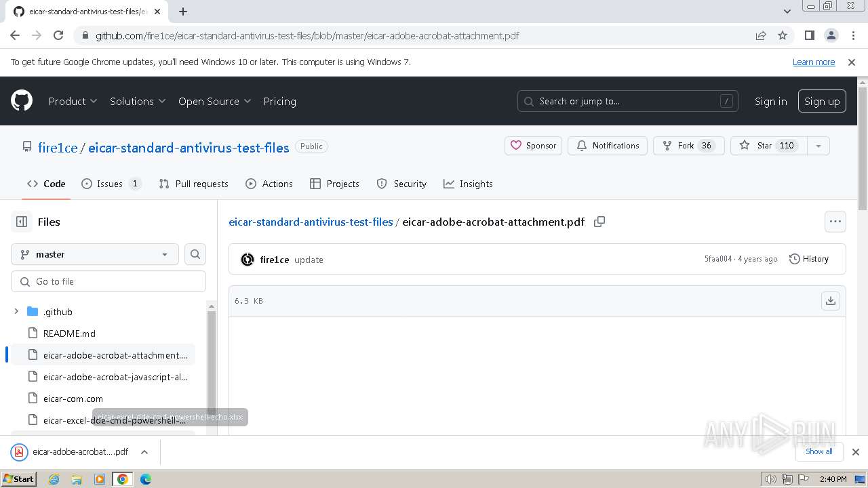Open eicar-excel-dde-cmd-powershell file in tree
868x488 pixels.
point(103,420)
